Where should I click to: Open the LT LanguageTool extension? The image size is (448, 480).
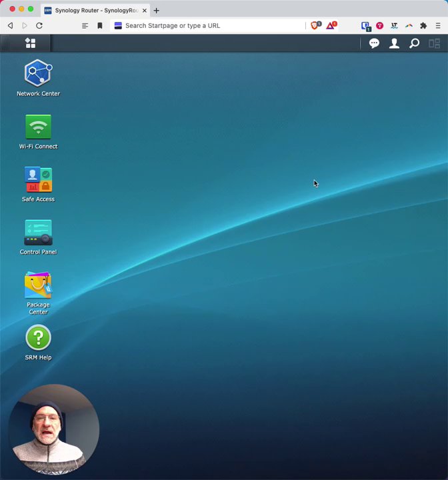coord(394,26)
